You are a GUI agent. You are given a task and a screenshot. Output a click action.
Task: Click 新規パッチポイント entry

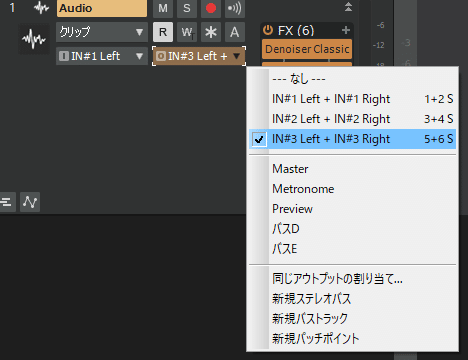click(352, 339)
